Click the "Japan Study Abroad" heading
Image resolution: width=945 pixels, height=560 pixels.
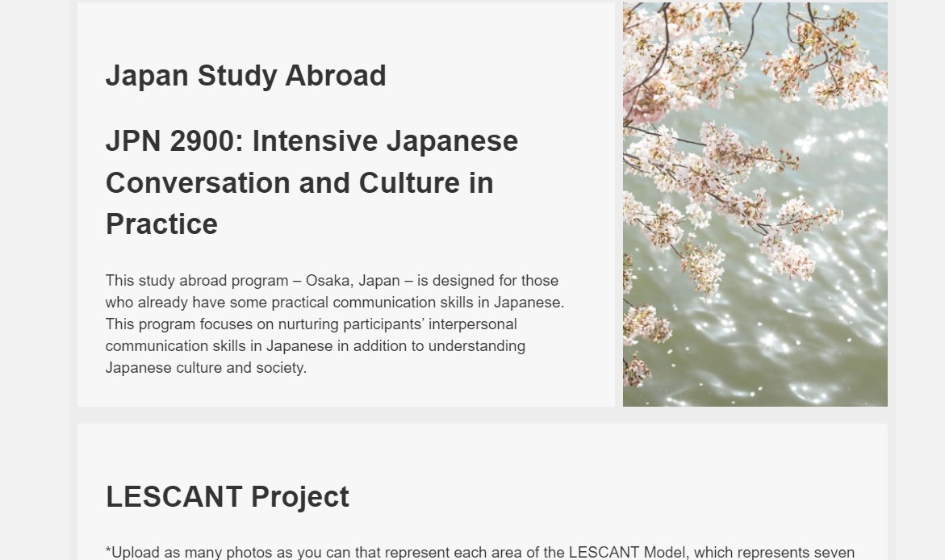(x=245, y=76)
